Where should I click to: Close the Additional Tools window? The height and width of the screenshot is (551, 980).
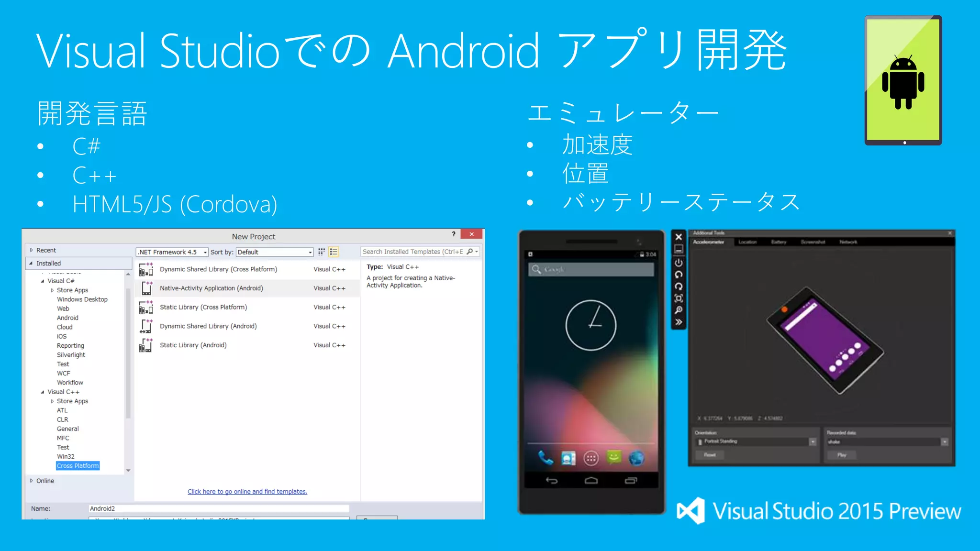(x=950, y=233)
